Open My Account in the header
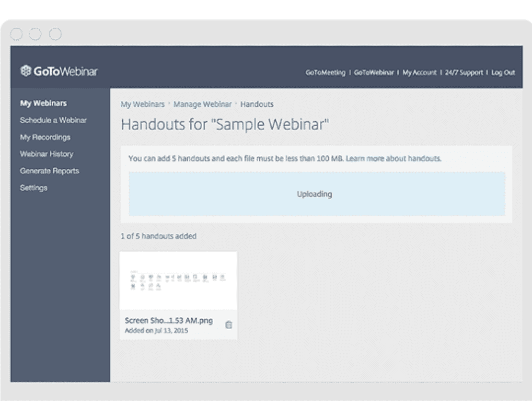The width and height of the screenshot is (532, 417). click(419, 73)
